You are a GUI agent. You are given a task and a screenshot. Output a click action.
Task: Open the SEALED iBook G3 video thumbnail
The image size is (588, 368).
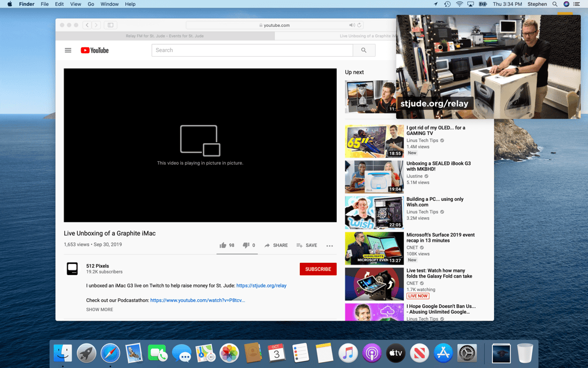374,177
